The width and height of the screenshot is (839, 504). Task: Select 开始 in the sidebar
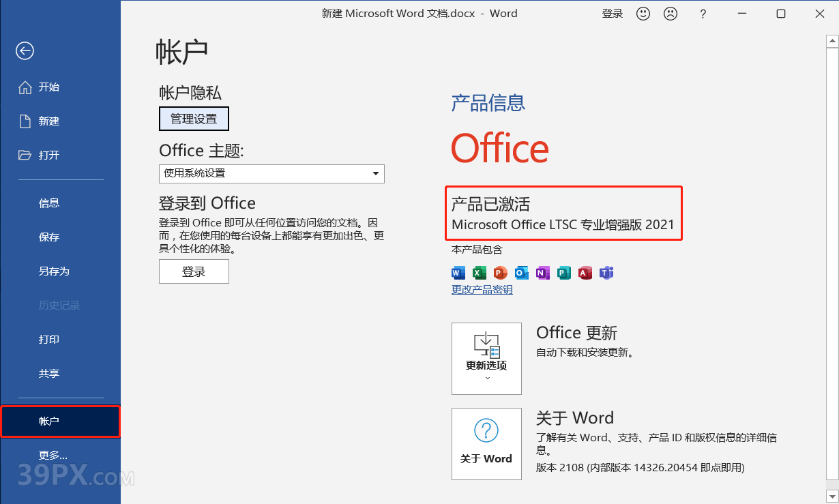(60, 87)
